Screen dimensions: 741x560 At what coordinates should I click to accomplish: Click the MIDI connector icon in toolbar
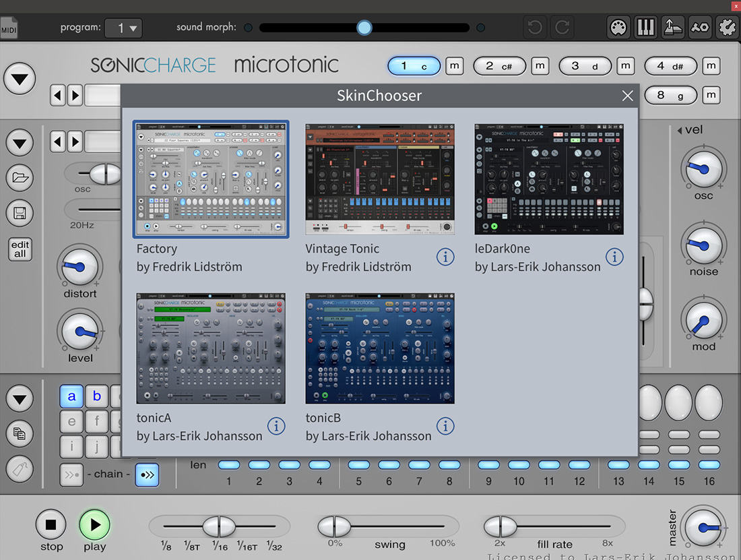[618, 28]
